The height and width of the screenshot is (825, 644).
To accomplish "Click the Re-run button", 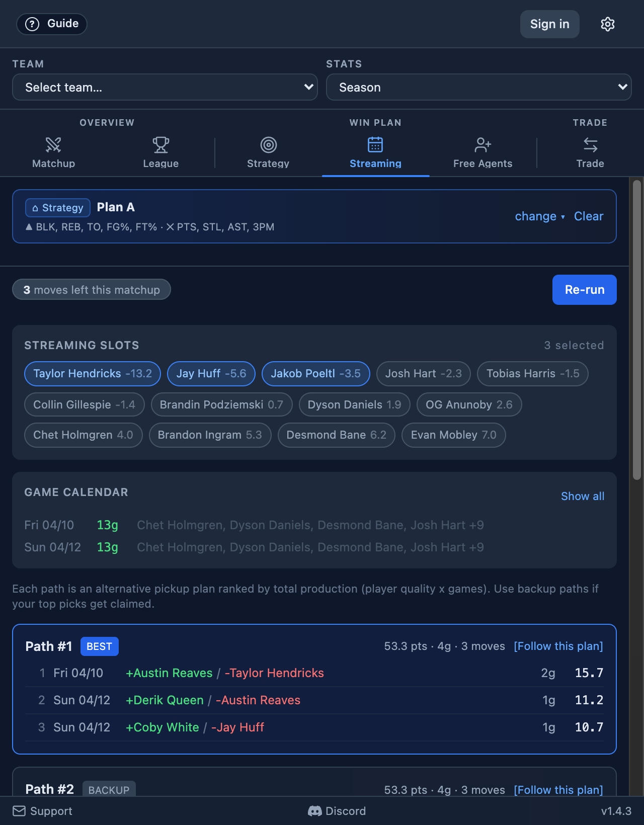I will pos(585,290).
